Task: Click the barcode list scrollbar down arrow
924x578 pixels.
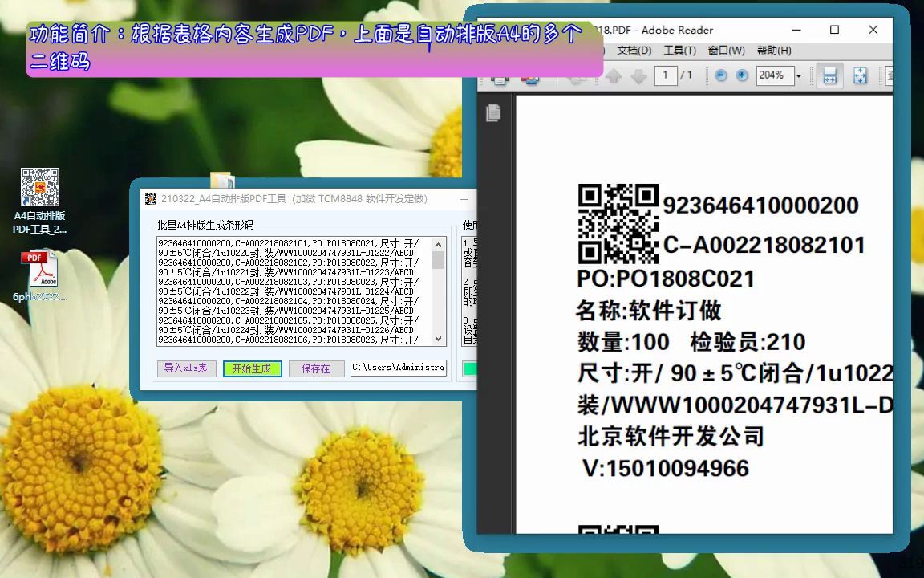Action: point(439,340)
